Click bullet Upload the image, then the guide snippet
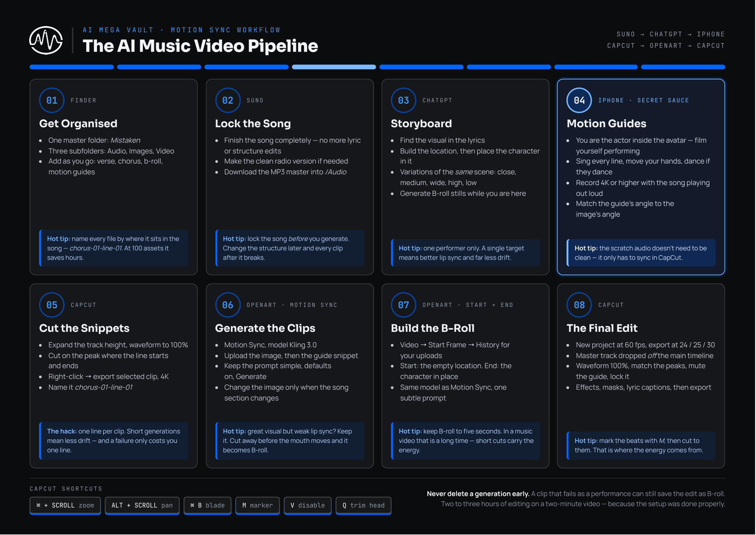756x535 pixels. pyautogui.click(x=291, y=356)
